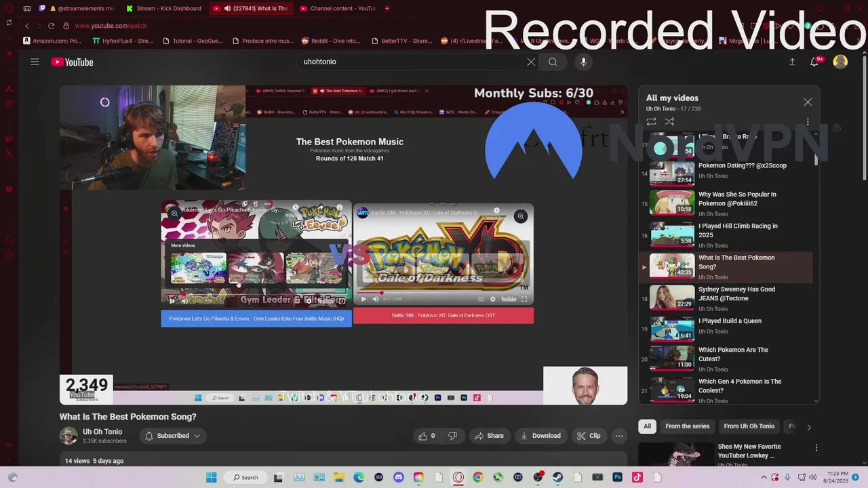Open HyfenFlux4 bookmark

pyautogui.click(x=123, y=41)
